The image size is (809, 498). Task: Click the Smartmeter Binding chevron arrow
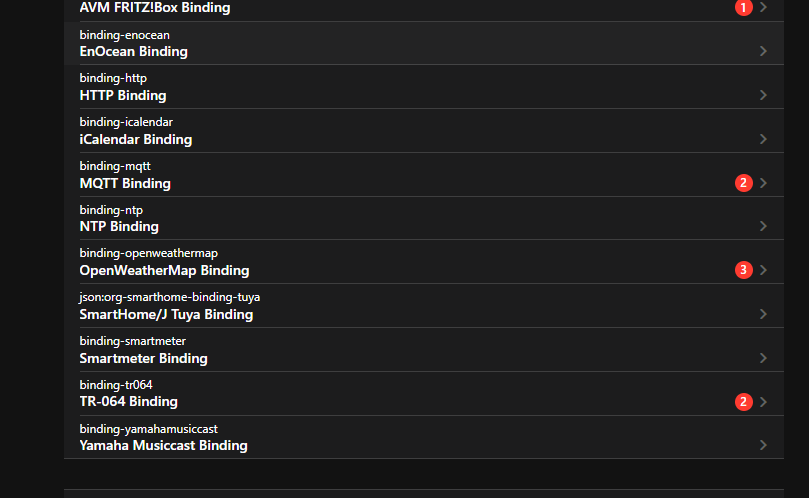763,358
